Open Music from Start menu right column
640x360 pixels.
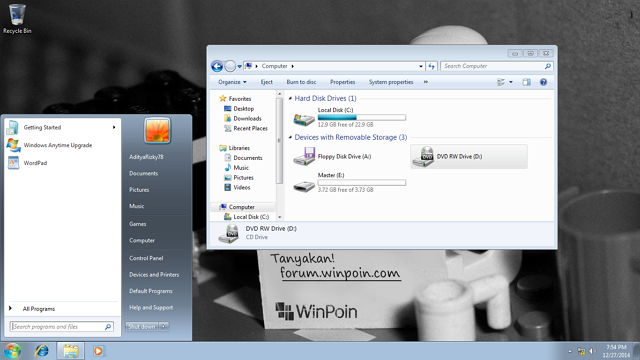(136, 206)
